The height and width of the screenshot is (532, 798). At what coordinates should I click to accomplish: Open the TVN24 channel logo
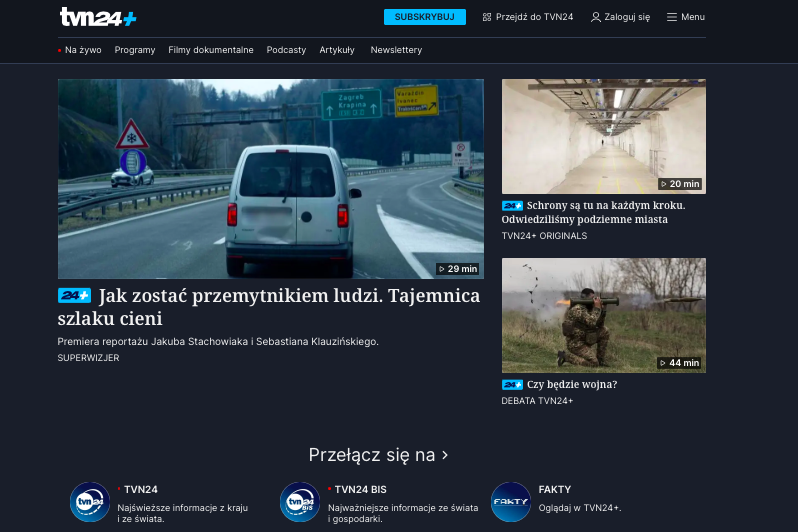89,501
